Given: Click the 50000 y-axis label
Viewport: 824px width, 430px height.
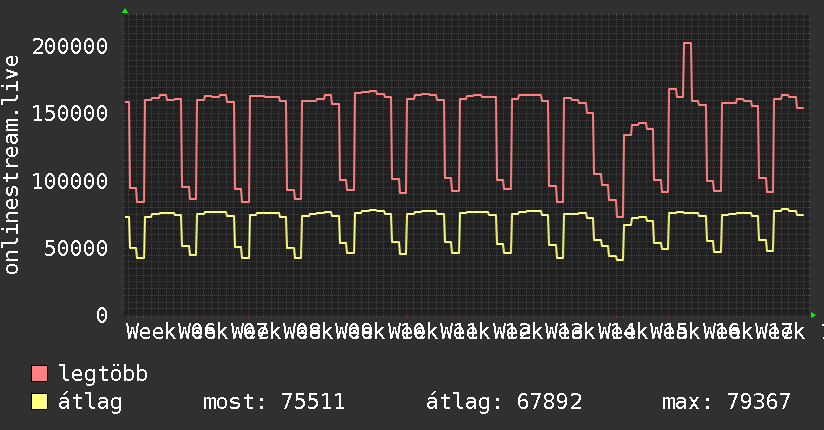Looking at the screenshot, I should pos(76,249).
